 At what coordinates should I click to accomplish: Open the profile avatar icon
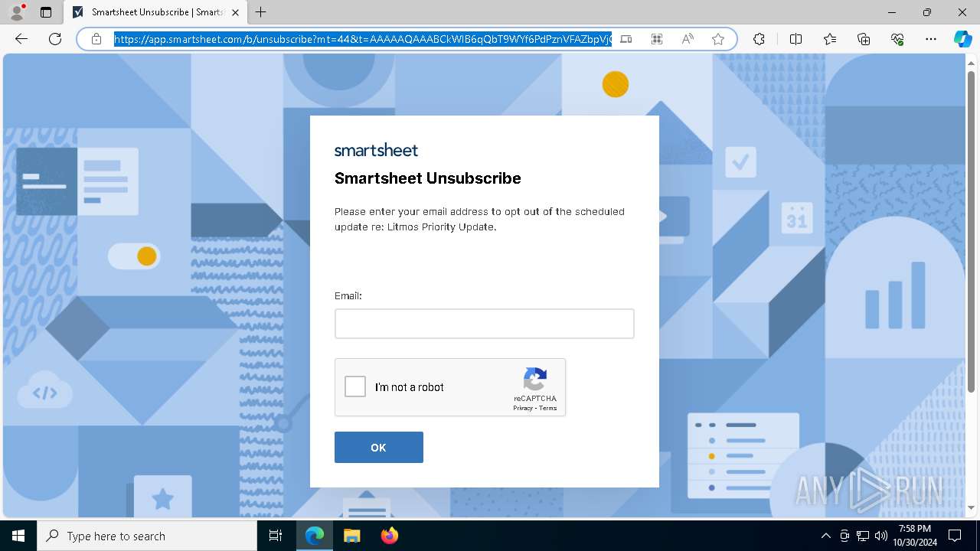coord(17,12)
